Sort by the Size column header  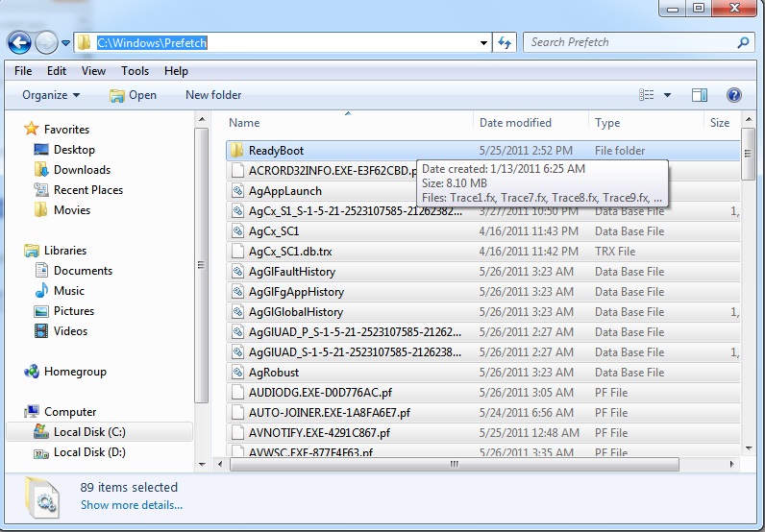click(722, 123)
